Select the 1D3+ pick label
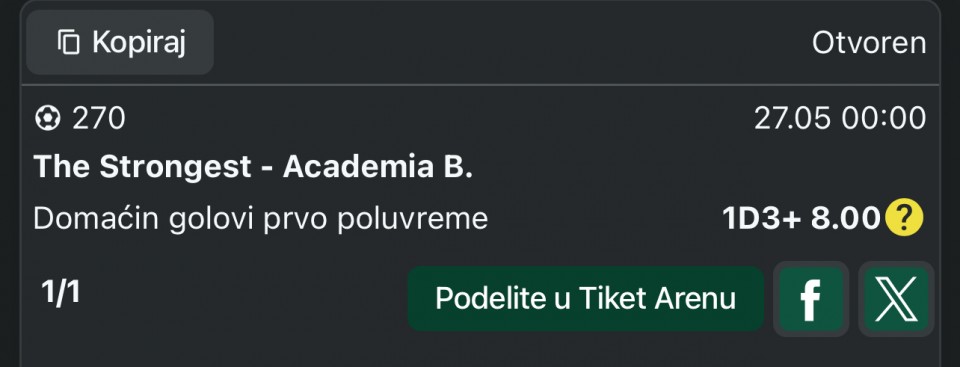The width and height of the screenshot is (960, 367). click(x=762, y=218)
